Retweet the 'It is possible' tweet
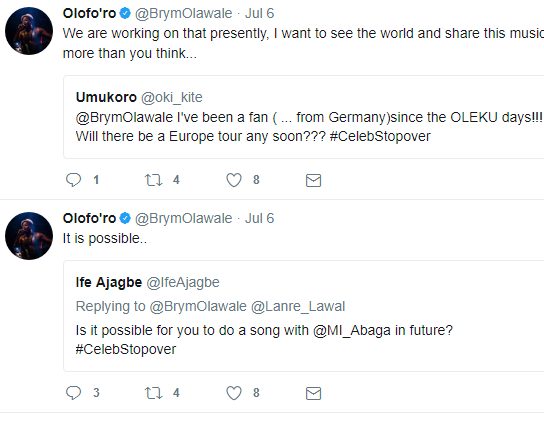 (x=153, y=393)
